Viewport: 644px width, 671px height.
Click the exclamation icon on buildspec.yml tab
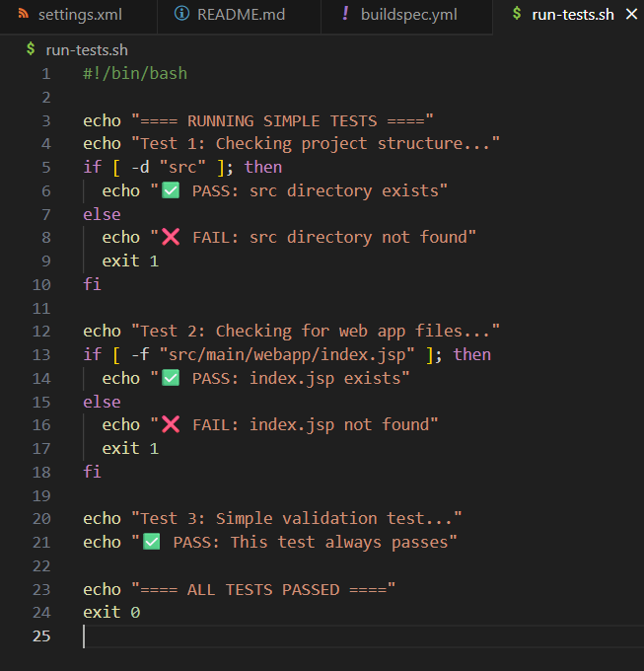[x=345, y=14]
